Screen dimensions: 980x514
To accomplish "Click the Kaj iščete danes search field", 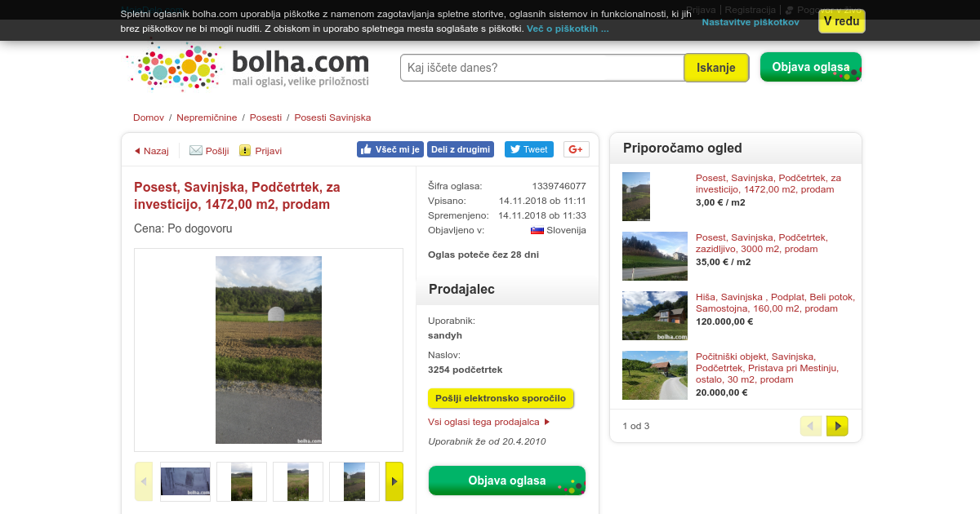I will coord(542,68).
